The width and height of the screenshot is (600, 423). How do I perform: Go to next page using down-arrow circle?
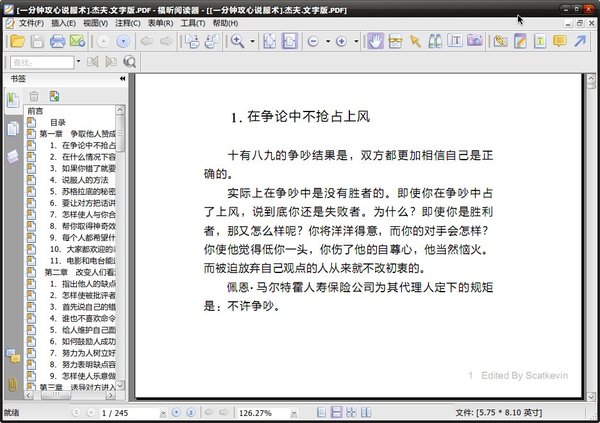(123, 41)
